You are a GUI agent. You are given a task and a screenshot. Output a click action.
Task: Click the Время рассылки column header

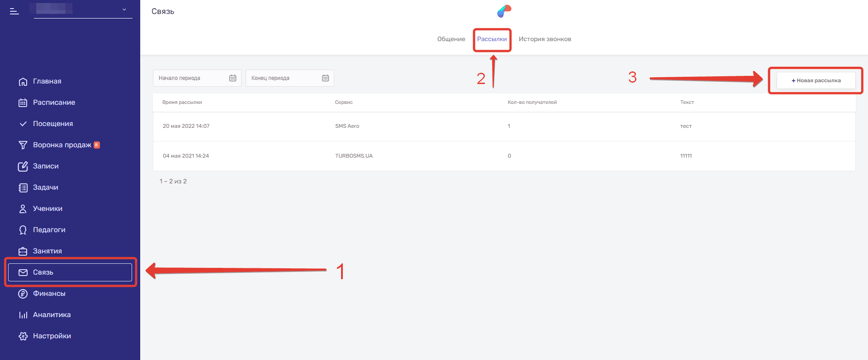[182, 103]
